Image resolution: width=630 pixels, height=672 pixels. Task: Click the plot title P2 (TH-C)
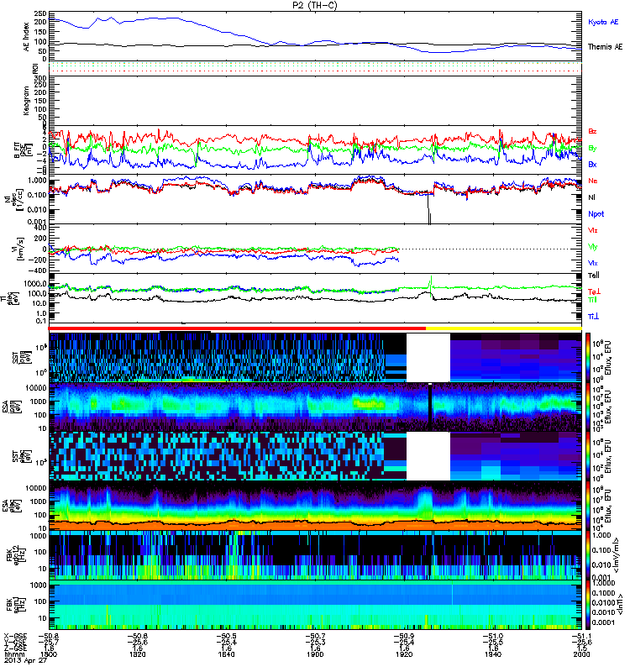[x=315, y=5]
